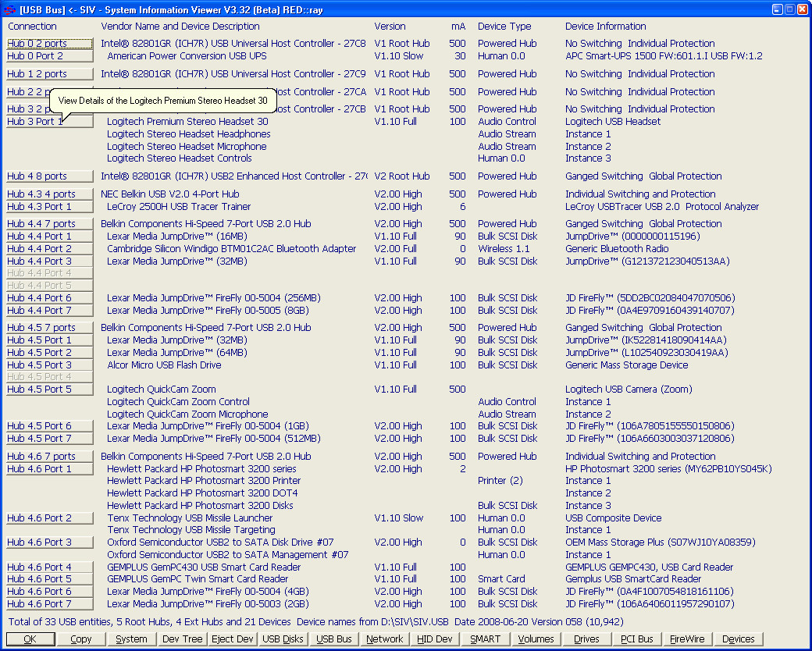This screenshot has height=651, width=812.
Task: Click "Logitech Stereo Headset Microphone" entry
Action: click(187, 147)
